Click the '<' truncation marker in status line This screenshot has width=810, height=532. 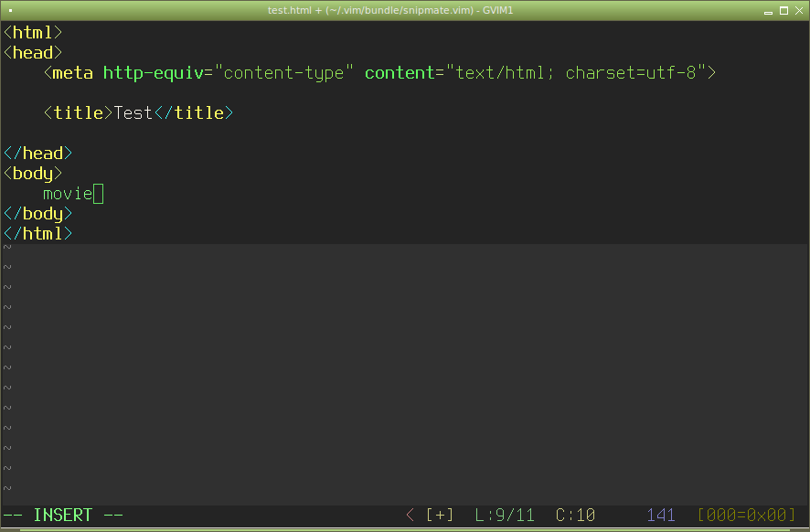point(410,515)
